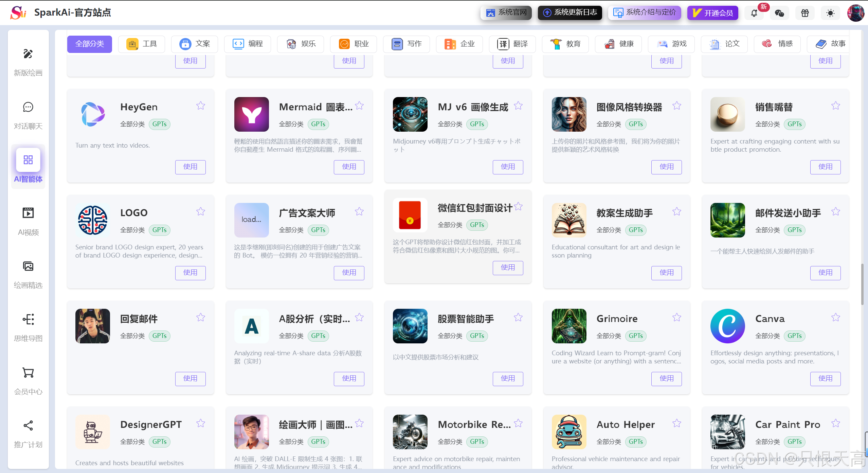Click the 回复邮件 portrait thumbnail

(x=93, y=326)
